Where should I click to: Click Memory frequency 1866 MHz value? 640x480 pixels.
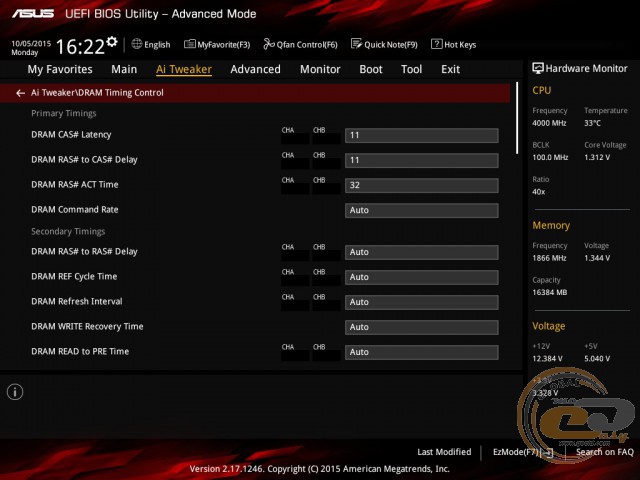click(549, 258)
